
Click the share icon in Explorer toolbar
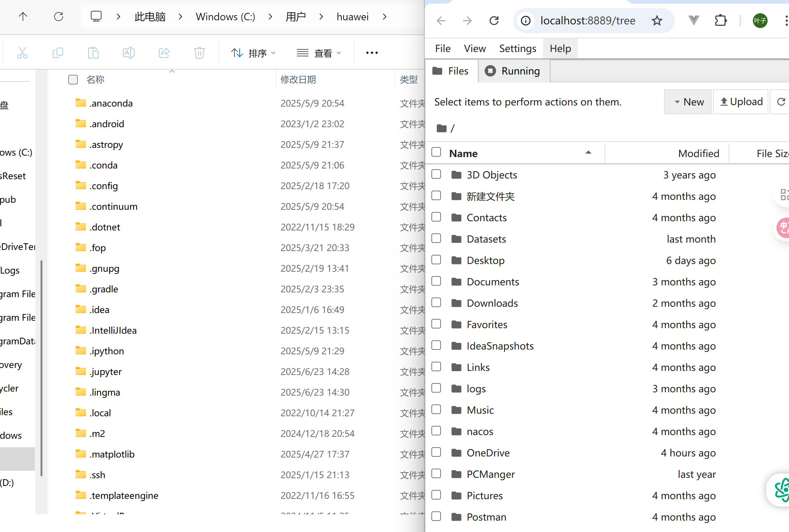pyautogui.click(x=164, y=53)
